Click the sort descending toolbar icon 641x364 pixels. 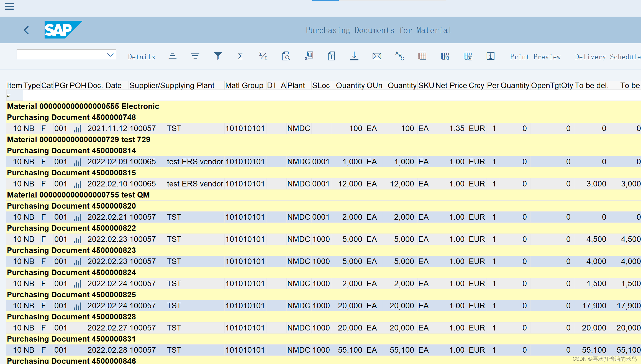[x=195, y=56]
